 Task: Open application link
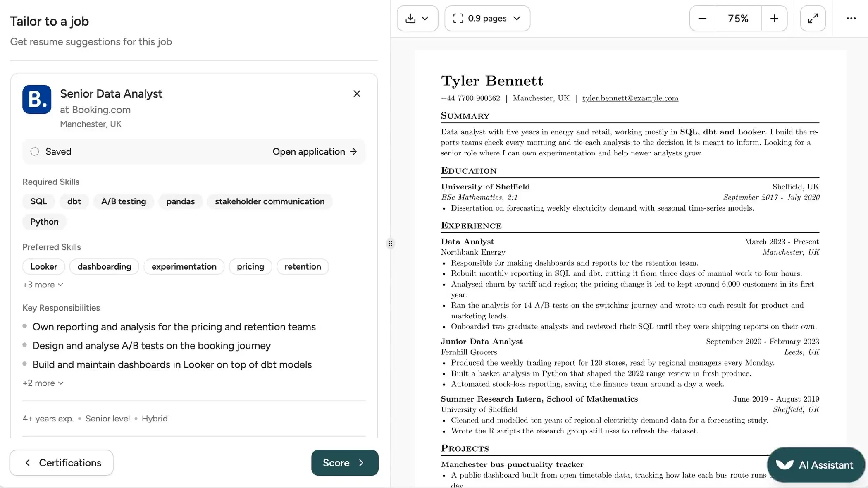tap(315, 152)
